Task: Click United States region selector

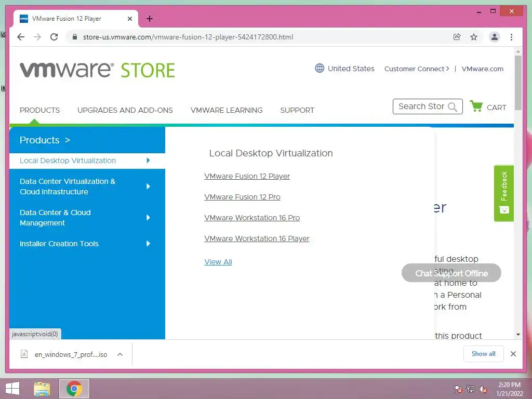Action: (x=351, y=69)
